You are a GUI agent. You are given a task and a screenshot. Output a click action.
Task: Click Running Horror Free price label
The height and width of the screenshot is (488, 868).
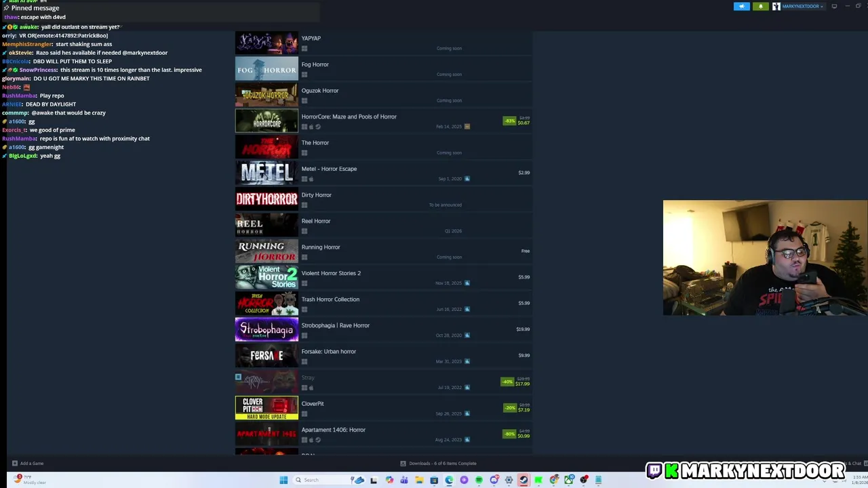526,251
